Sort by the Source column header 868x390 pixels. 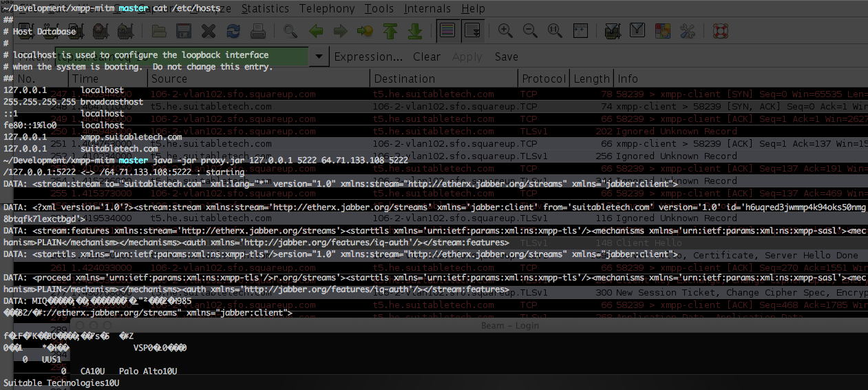[x=259, y=79]
